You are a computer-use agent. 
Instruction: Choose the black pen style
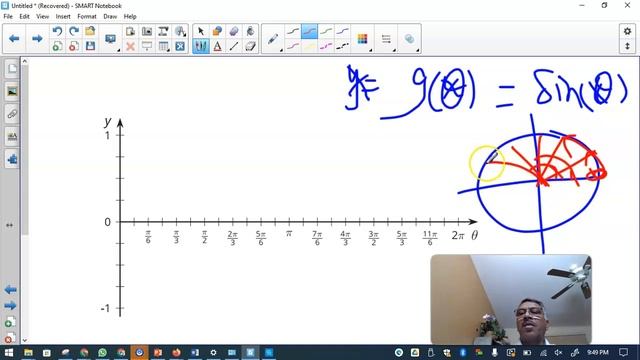(293, 31)
